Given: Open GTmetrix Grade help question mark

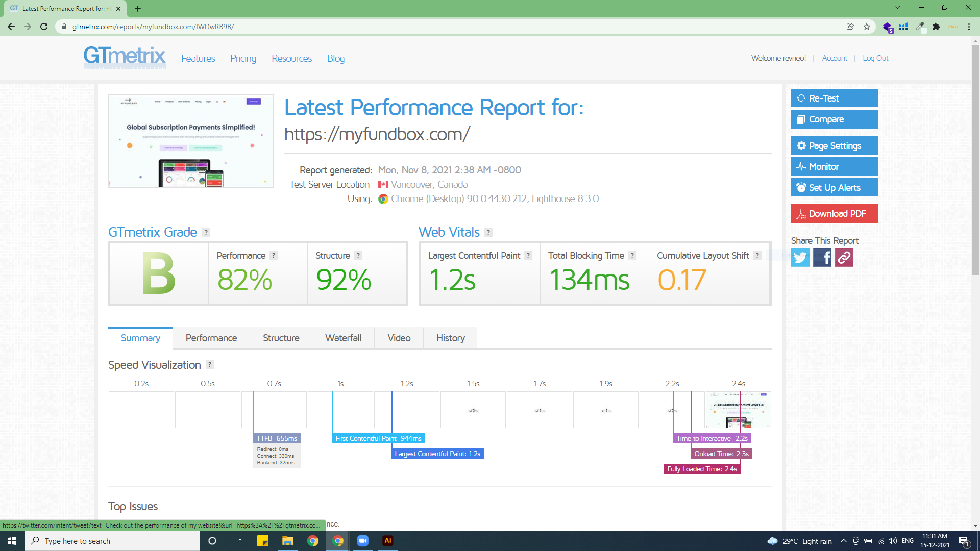Looking at the screenshot, I should point(206,232).
